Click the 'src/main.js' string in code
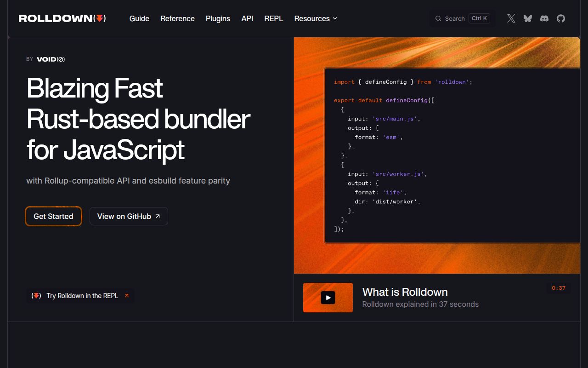 point(395,119)
